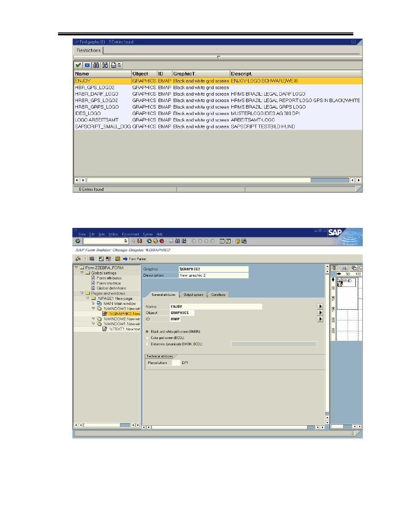The width and height of the screenshot is (411, 532).
Task: Click the arrow button beside the ID field
Action: [320, 319]
